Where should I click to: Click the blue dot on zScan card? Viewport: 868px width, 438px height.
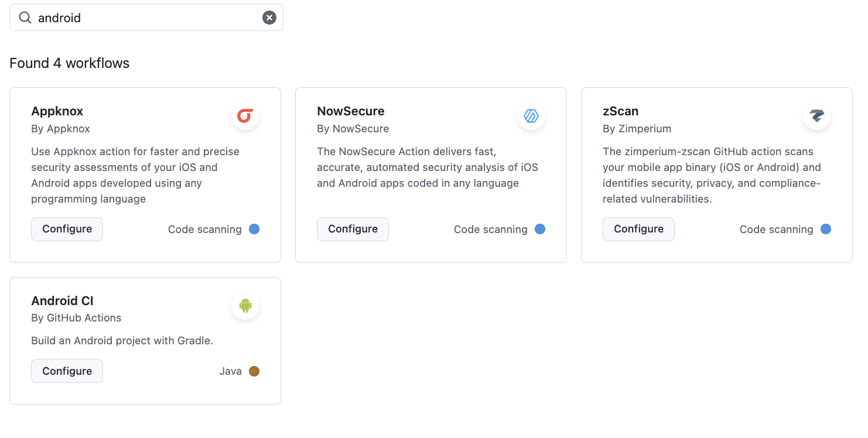pos(826,229)
